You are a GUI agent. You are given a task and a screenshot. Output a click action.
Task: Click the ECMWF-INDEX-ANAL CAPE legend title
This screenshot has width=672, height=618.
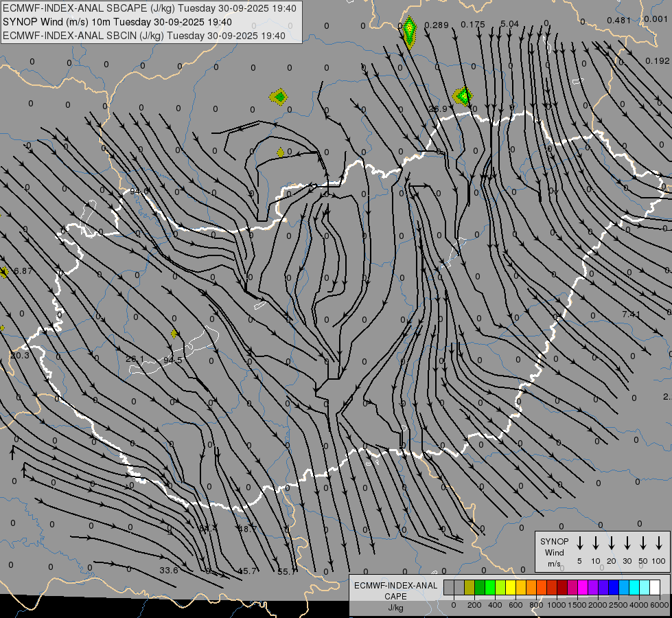[395, 591]
